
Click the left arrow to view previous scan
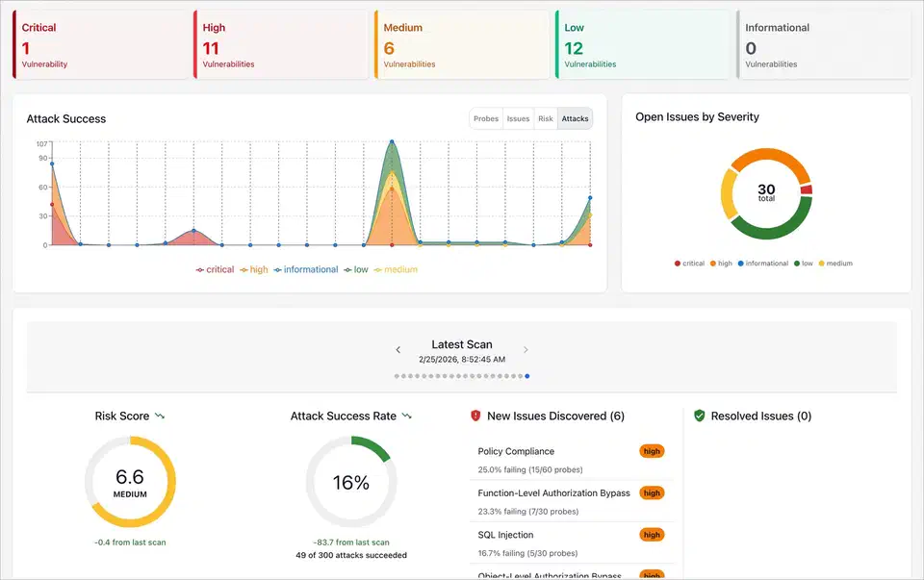point(398,350)
